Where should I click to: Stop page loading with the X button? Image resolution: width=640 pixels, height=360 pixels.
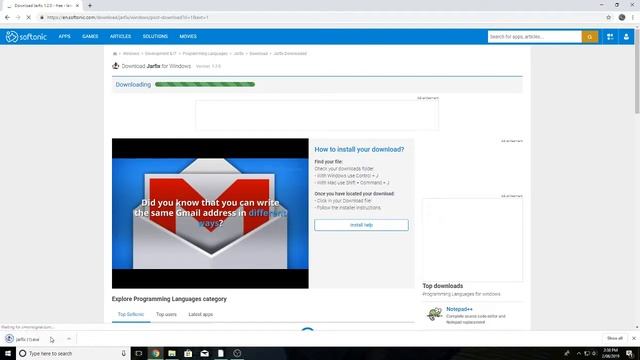tap(29, 18)
